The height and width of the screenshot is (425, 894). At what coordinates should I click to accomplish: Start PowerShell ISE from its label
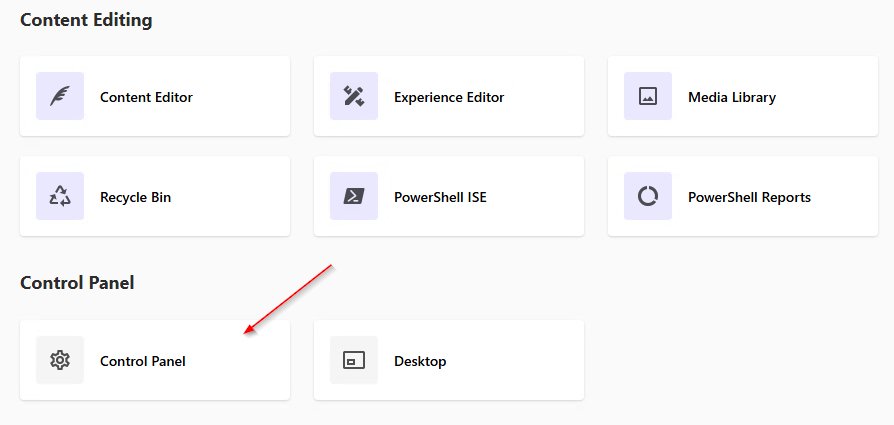[440, 198]
